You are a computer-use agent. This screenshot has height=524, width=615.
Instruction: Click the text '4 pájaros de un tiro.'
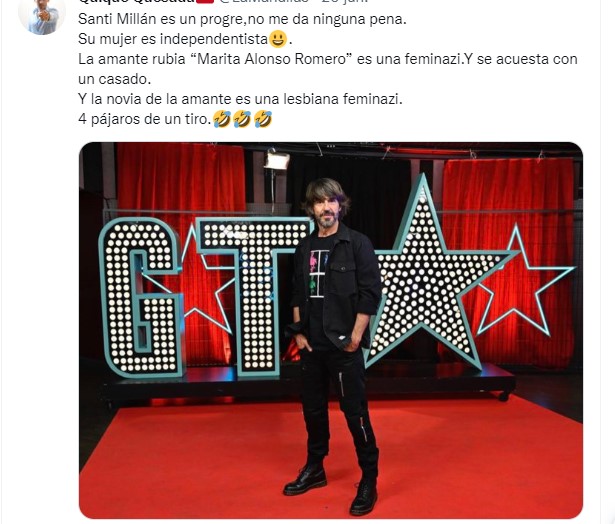click(x=145, y=119)
